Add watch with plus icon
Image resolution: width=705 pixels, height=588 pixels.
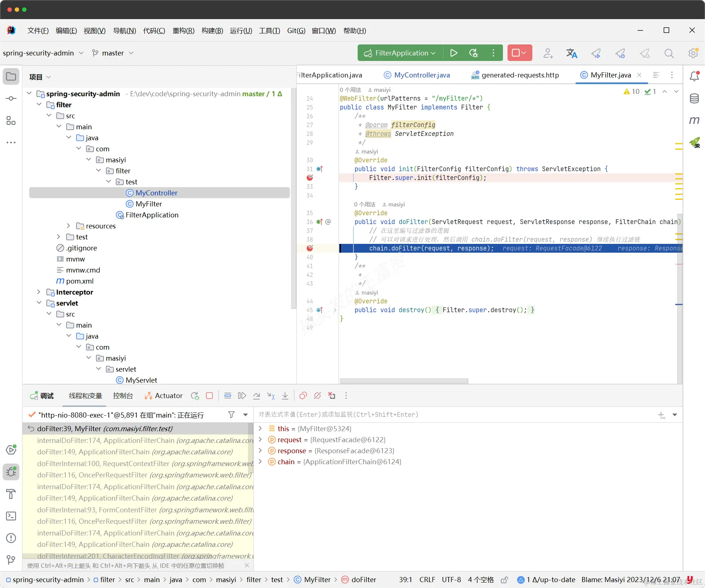[662, 415]
